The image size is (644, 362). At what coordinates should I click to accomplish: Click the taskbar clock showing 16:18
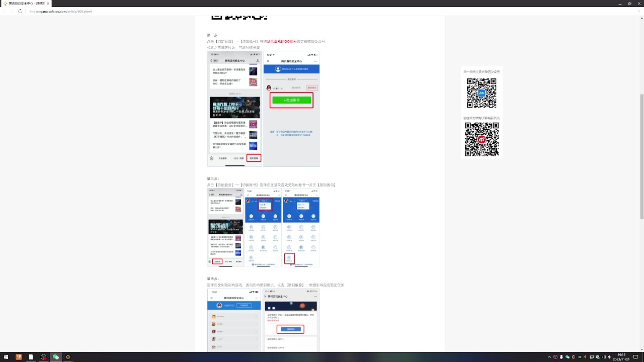click(x=622, y=357)
